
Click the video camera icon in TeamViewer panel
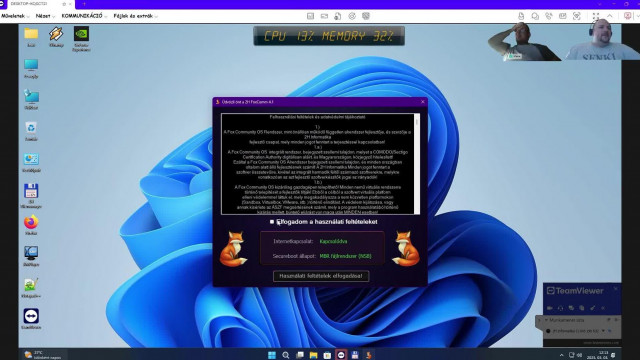(x=550, y=308)
